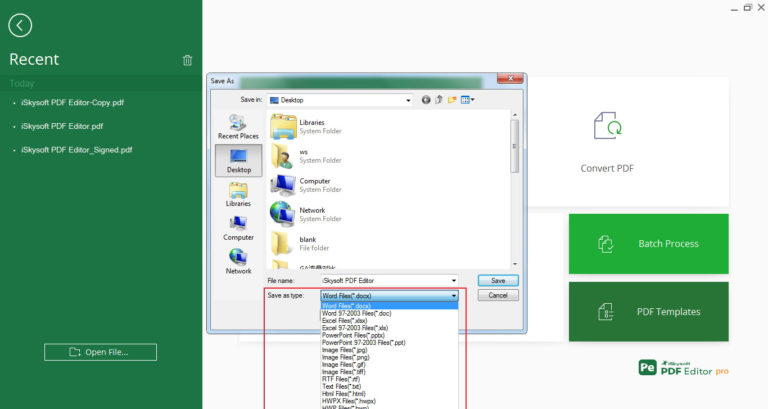The image size is (768, 409).
Task: Restore the main application window
Action: point(747,8)
